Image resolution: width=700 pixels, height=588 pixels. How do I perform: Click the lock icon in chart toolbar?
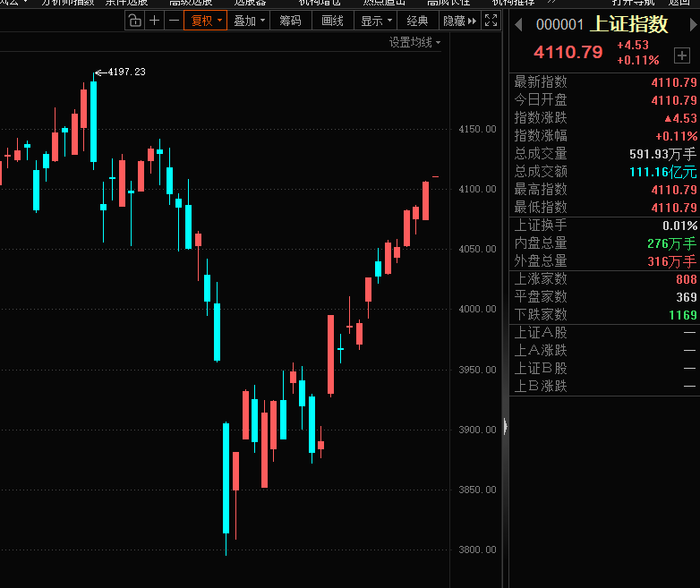pos(134,21)
